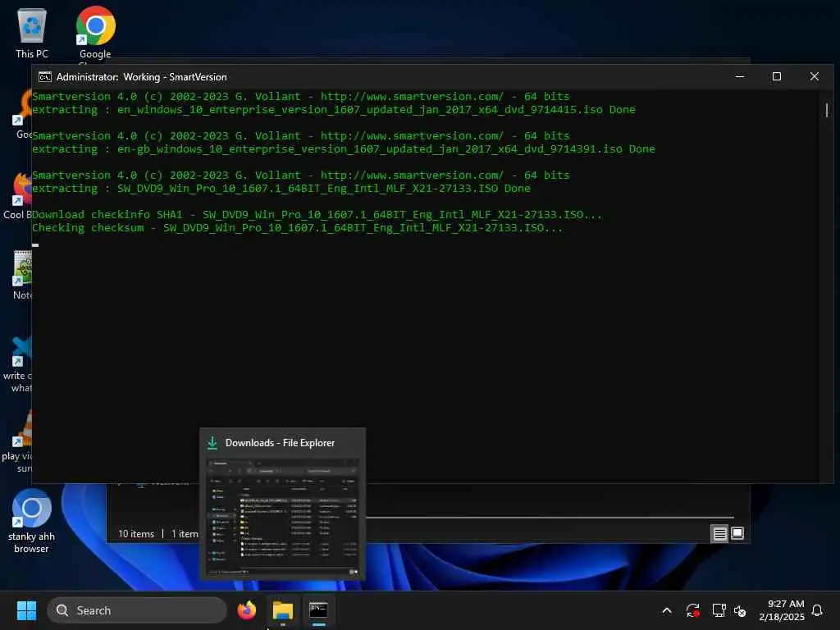Click the "Download checkinfo SHA1" console line
840x630 pixels.
[317, 214]
